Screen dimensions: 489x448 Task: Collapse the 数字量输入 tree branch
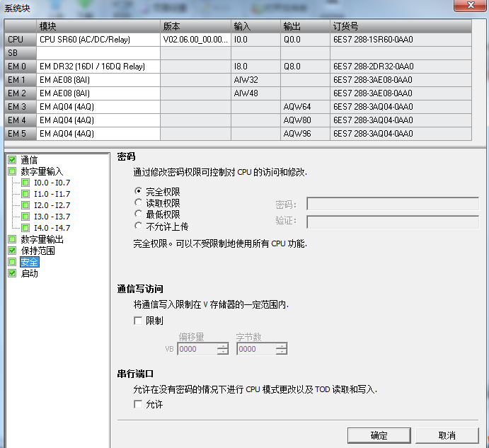tap(11, 171)
